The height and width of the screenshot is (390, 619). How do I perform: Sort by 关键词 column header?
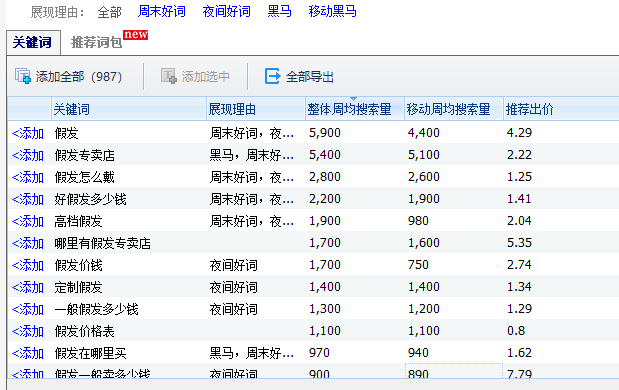129,109
